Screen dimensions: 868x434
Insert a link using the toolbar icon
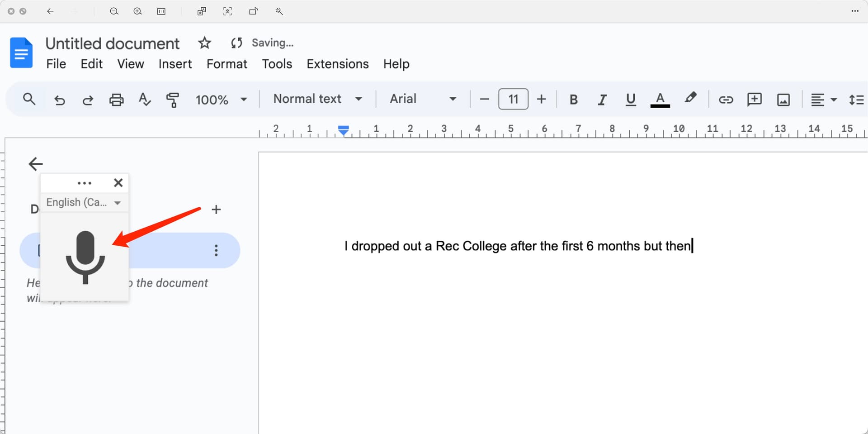pyautogui.click(x=726, y=99)
